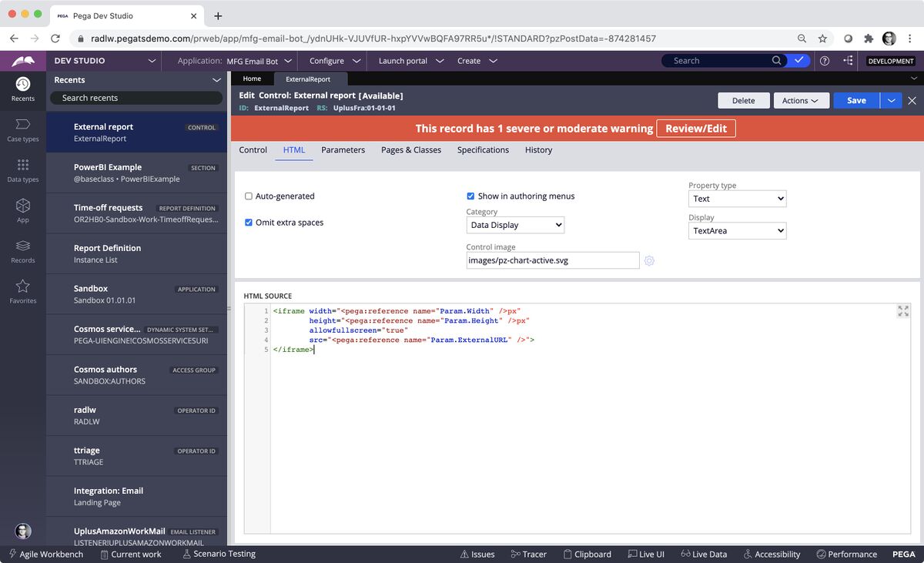
Task: Open the control image gear icon
Action: click(649, 261)
